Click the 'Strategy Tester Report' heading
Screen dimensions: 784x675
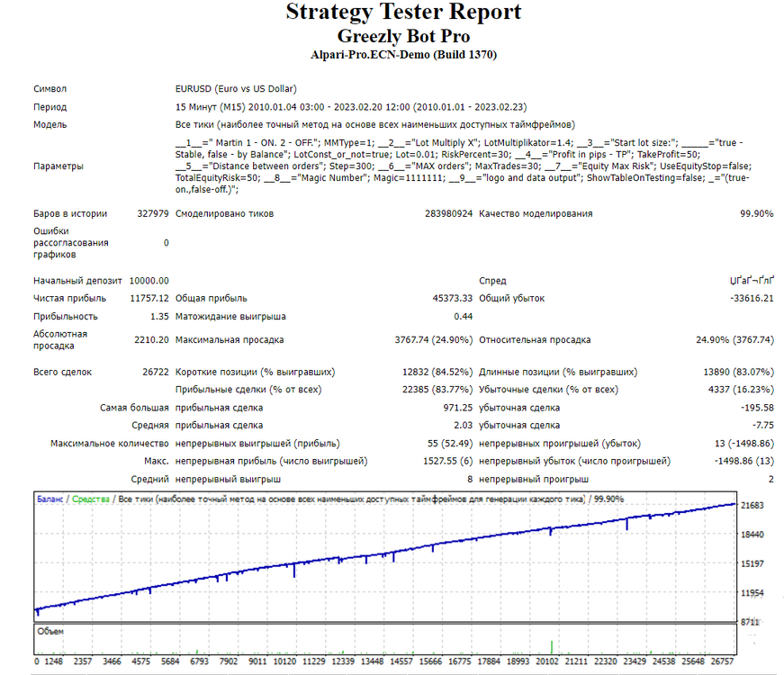(403, 12)
